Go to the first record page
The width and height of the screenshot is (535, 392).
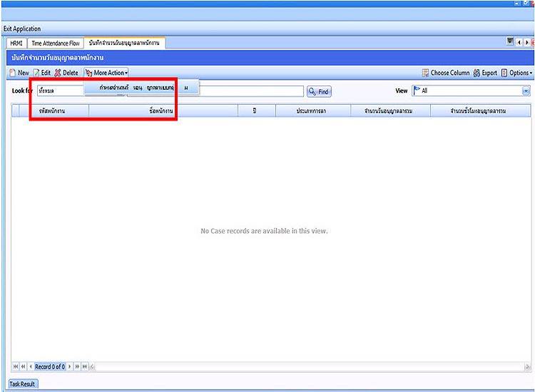tap(16, 366)
